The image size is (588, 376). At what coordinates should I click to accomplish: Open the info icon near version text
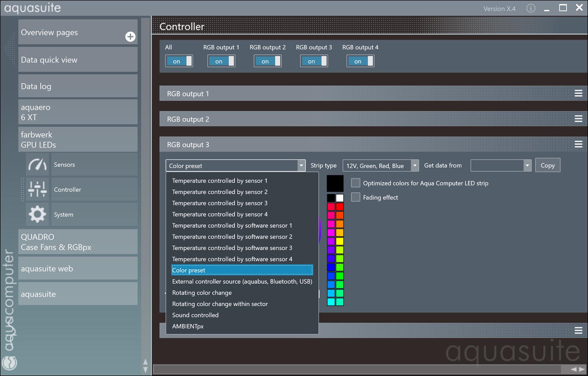point(531,8)
